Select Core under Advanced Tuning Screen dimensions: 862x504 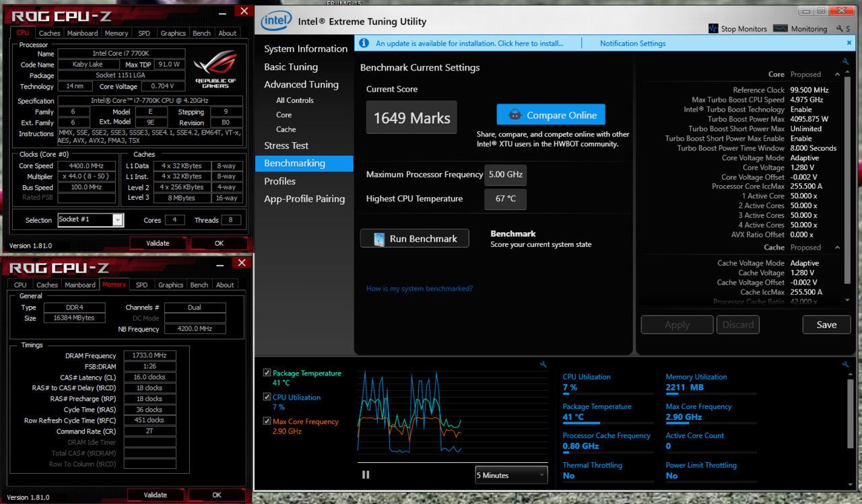coord(284,115)
